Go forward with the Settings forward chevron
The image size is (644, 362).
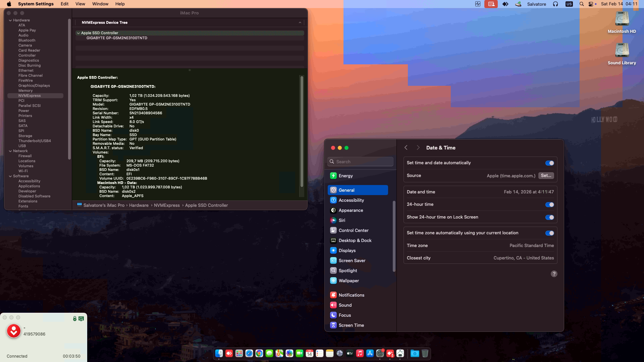pos(418,147)
